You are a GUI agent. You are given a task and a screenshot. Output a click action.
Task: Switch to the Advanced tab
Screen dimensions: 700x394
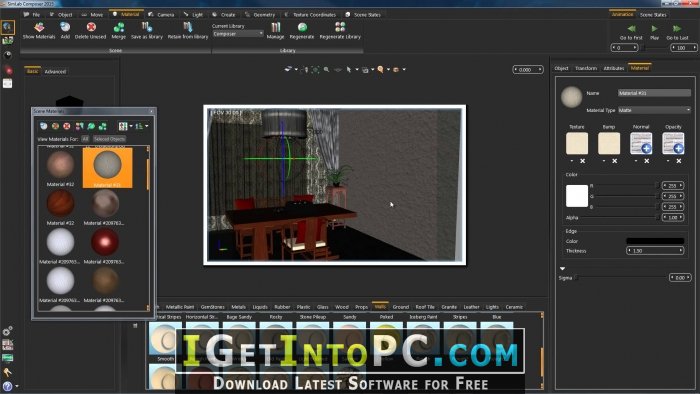tap(55, 71)
